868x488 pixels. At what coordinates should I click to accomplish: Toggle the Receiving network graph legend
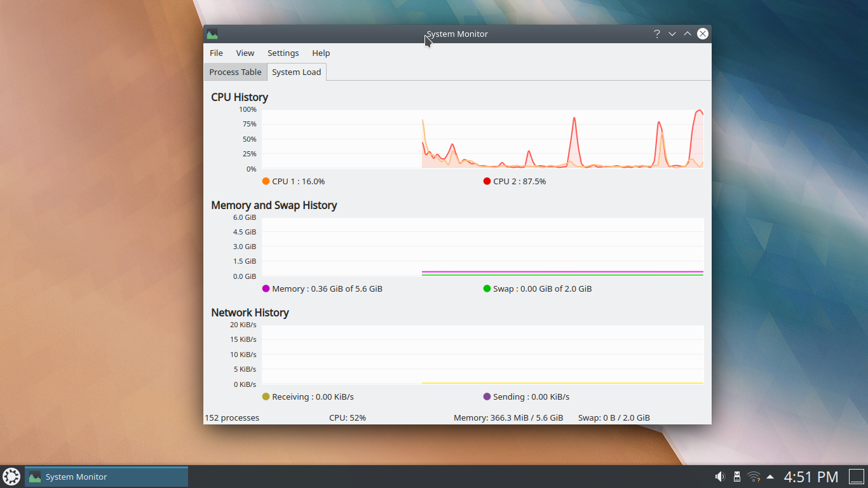[266, 396]
